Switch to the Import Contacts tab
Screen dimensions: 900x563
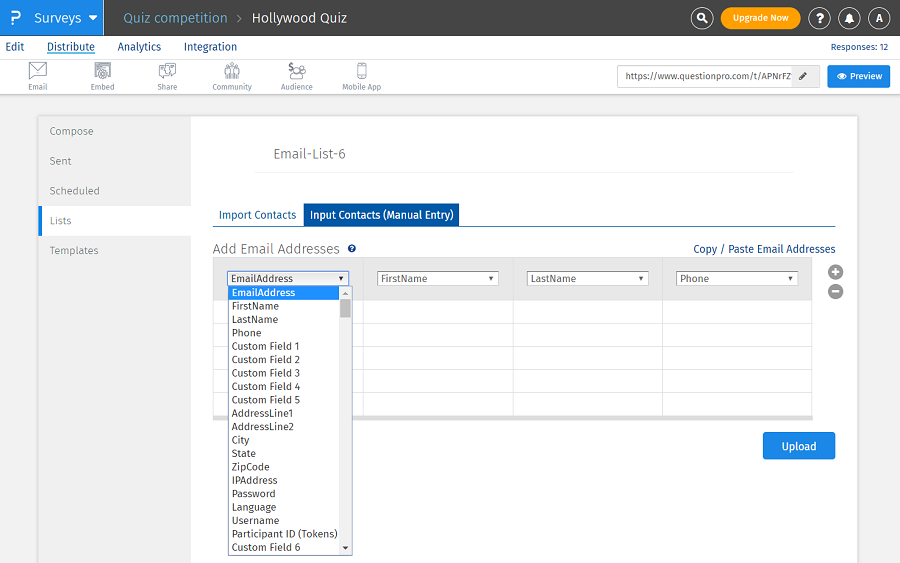coord(257,215)
